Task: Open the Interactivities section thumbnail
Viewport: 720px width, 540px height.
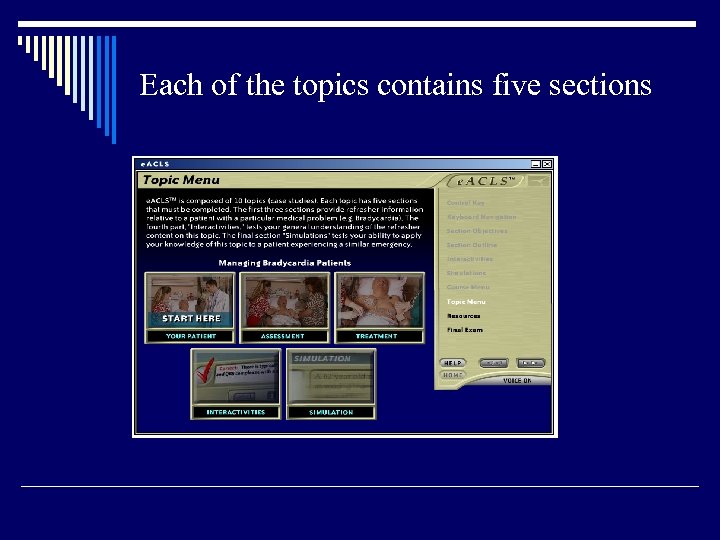Action: tap(236, 384)
